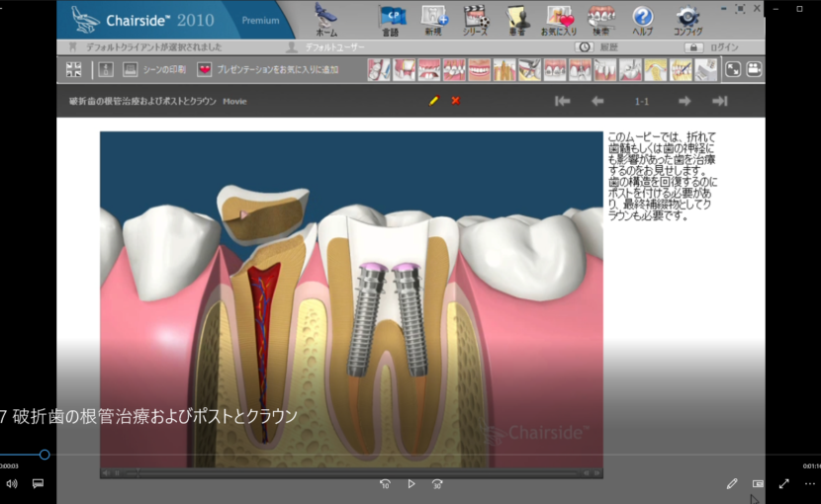Click the Premium edition label

coord(260,21)
